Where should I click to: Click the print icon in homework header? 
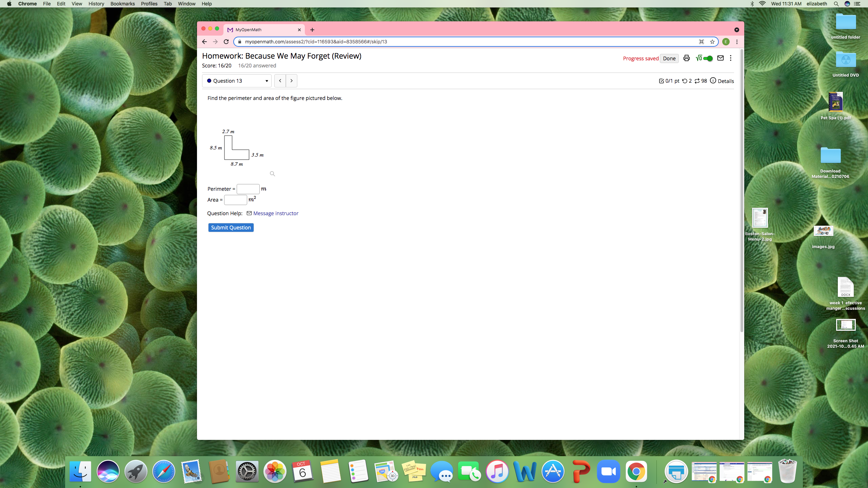coord(686,58)
